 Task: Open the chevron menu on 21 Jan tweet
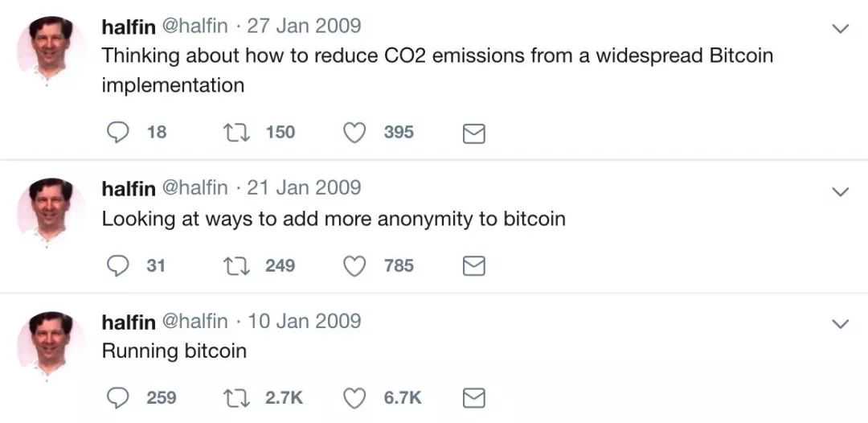coord(839,191)
